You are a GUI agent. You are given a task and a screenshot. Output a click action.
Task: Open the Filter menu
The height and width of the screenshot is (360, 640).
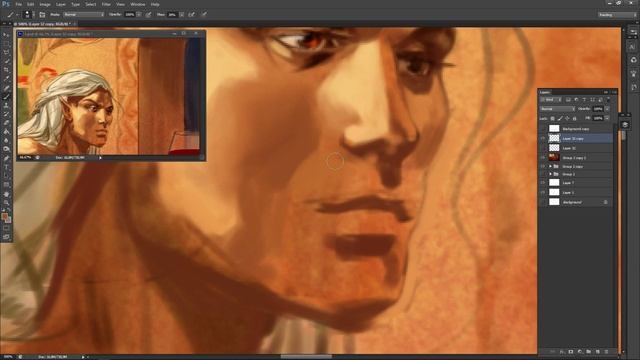[106, 4]
